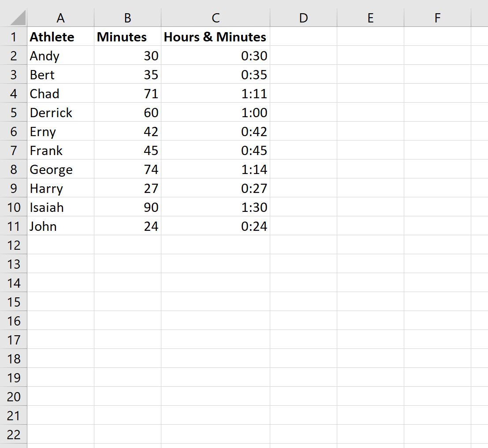
Task: Select row 1 header
Action: coord(13,37)
